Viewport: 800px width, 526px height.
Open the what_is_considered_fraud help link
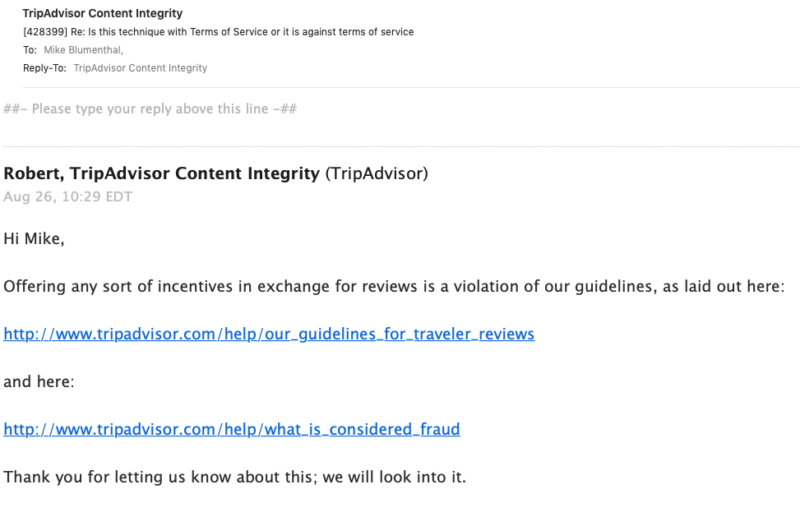[x=232, y=430]
